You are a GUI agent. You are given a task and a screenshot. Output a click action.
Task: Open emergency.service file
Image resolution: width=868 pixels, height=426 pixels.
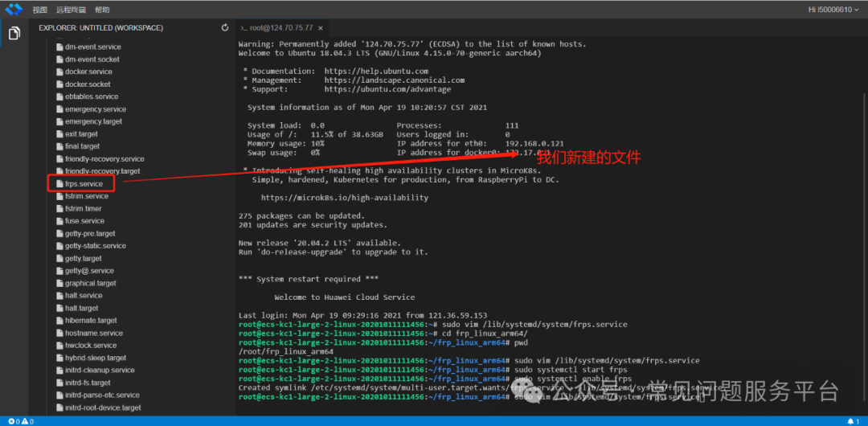coord(95,109)
